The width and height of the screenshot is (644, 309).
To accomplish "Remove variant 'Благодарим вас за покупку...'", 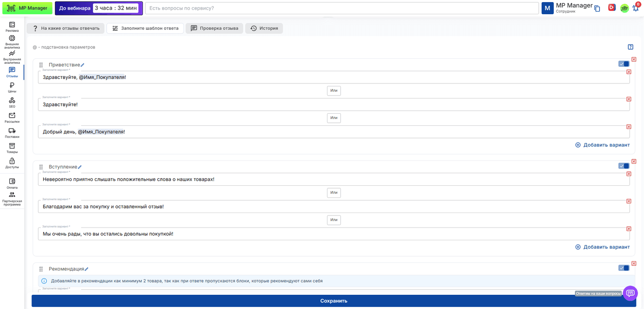I will pos(629,201).
